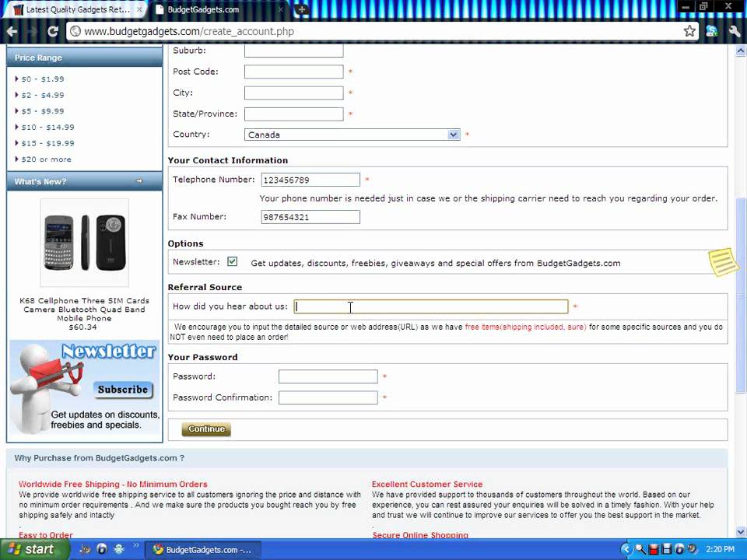Click the taskbar clock showing 2:20 PM

720,549
